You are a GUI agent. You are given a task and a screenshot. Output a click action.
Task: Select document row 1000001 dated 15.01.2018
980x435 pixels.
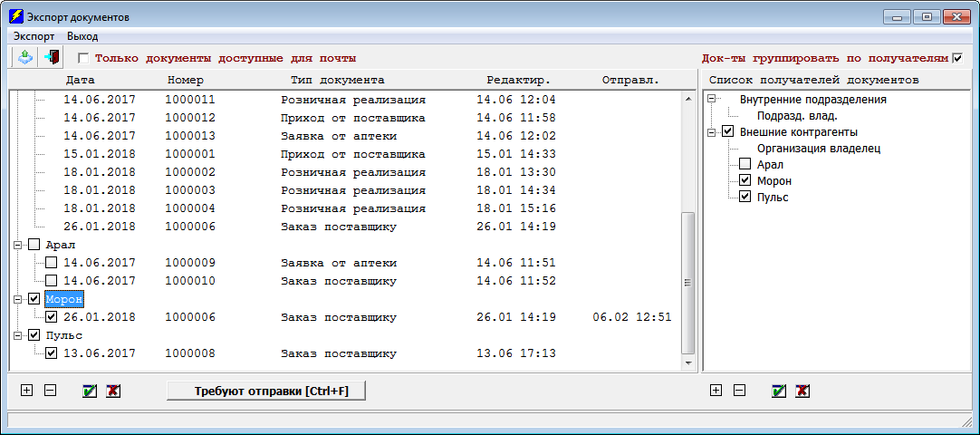coord(310,154)
